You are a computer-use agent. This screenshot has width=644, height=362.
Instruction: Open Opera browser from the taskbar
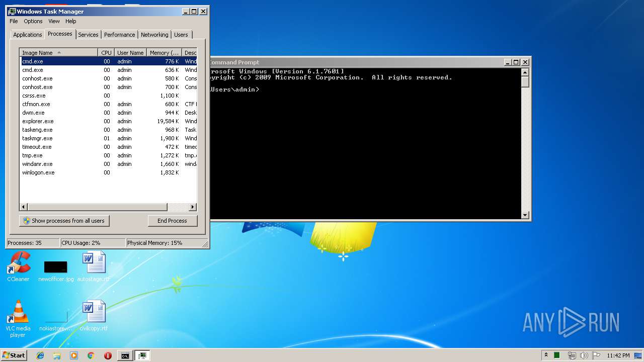pos(108,355)
